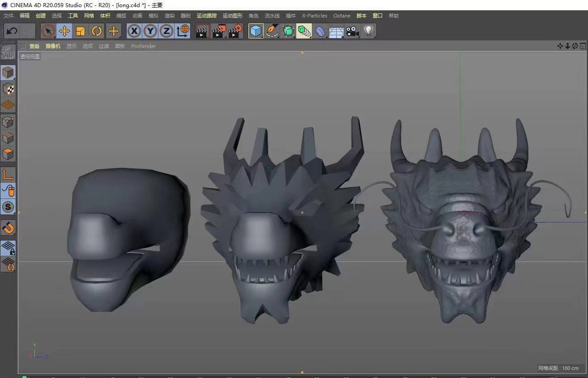Open the Octane menu

342,16
